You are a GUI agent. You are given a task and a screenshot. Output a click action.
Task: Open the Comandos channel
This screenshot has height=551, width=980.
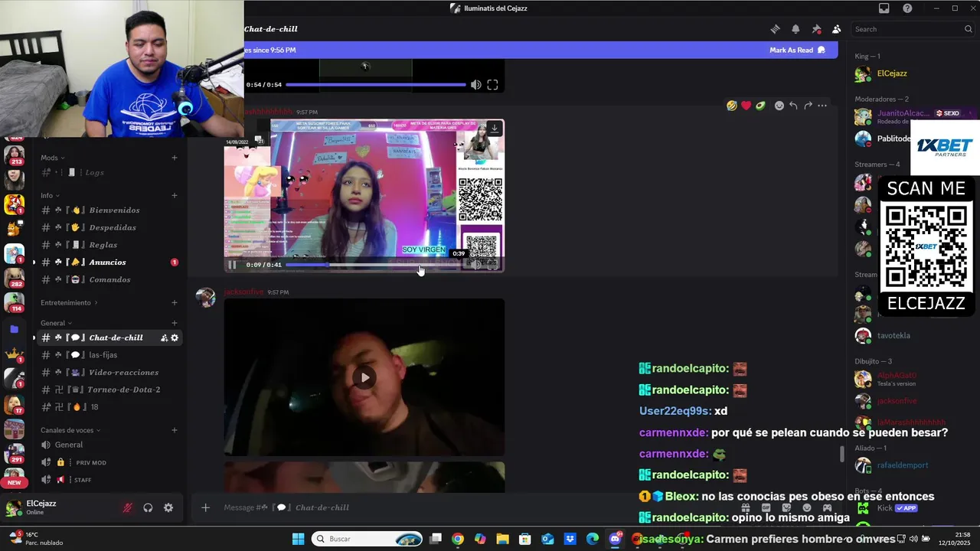pos(110,279)
